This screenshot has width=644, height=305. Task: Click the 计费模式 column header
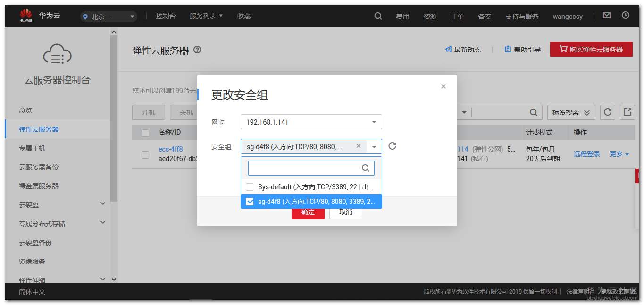click(539, 133)
